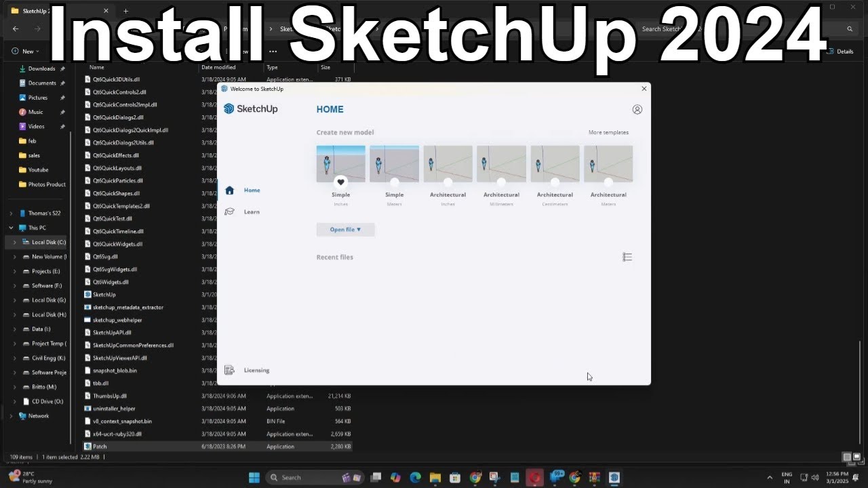Switch to SketchUp icon on taskbar

tap(614, 477)
